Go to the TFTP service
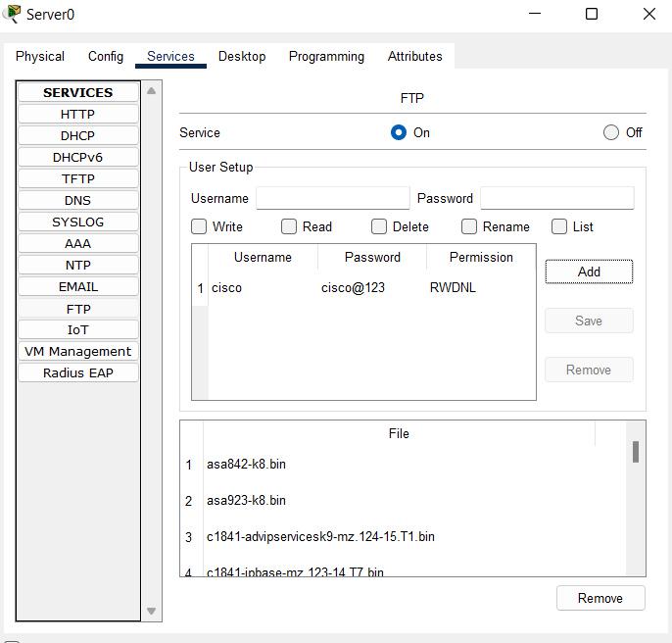Image resolution: width=672 pixels, height=643 pixels. pos(77,178)
